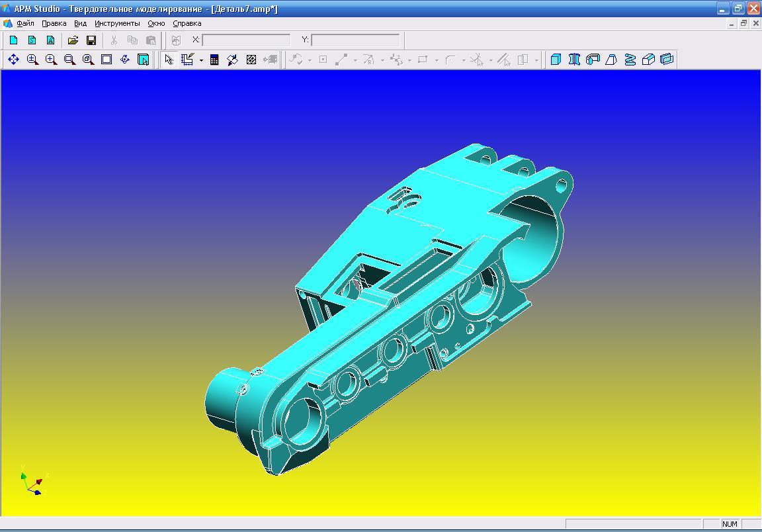Select the Pan view tool with four arrows

(x=13, y=60)
